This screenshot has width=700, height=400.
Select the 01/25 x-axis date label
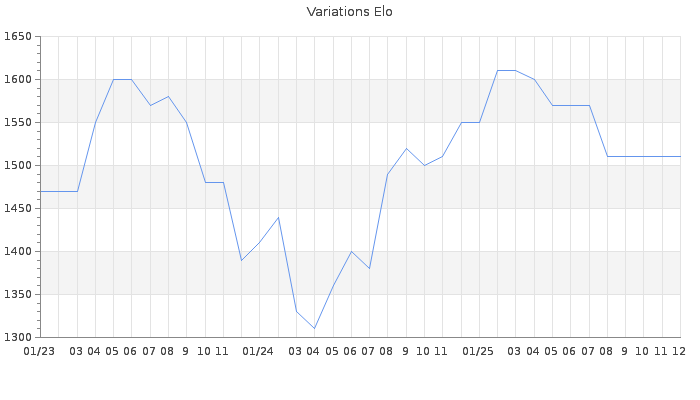(x=478, y=351)
